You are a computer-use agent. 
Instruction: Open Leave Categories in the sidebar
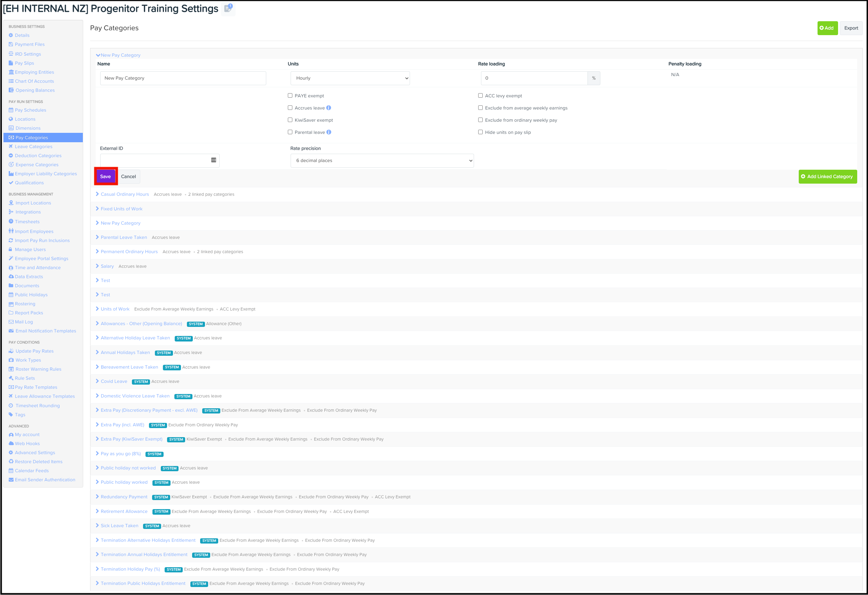tap(33, 147)
